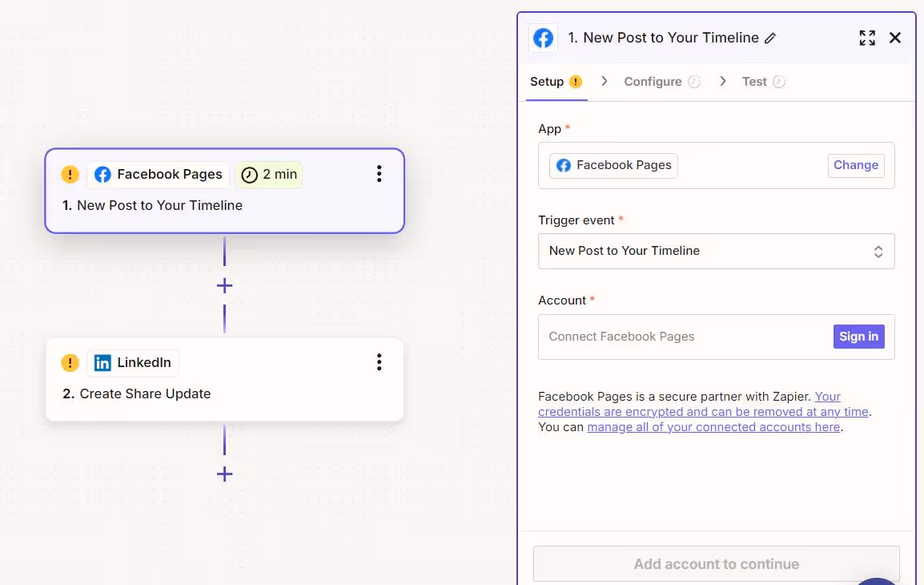This screenshot has width=924, height=585.
Task: Open the LinkedIn step three-dot menu
Action: tap(379, 362)
